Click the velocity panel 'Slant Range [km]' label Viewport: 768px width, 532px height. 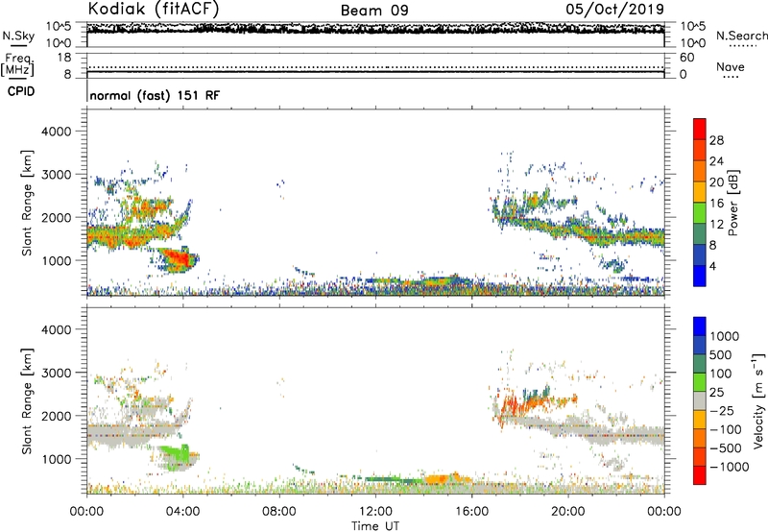[27, 401]
